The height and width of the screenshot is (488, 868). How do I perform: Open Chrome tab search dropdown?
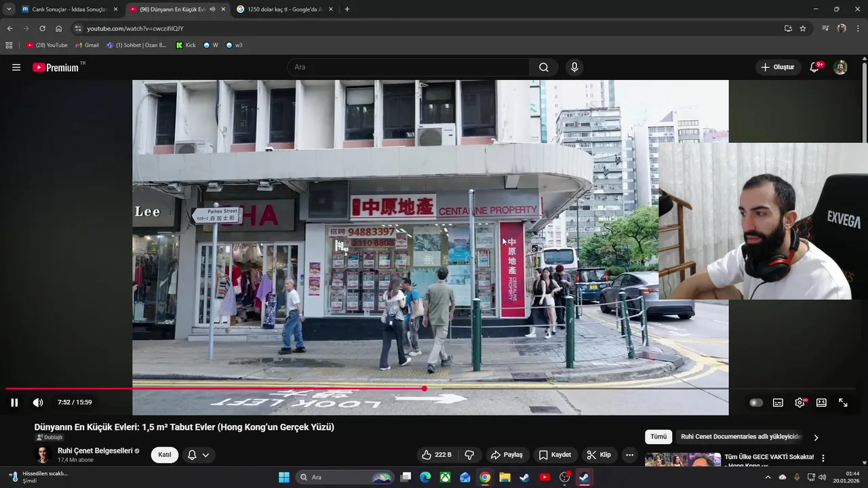9,9
